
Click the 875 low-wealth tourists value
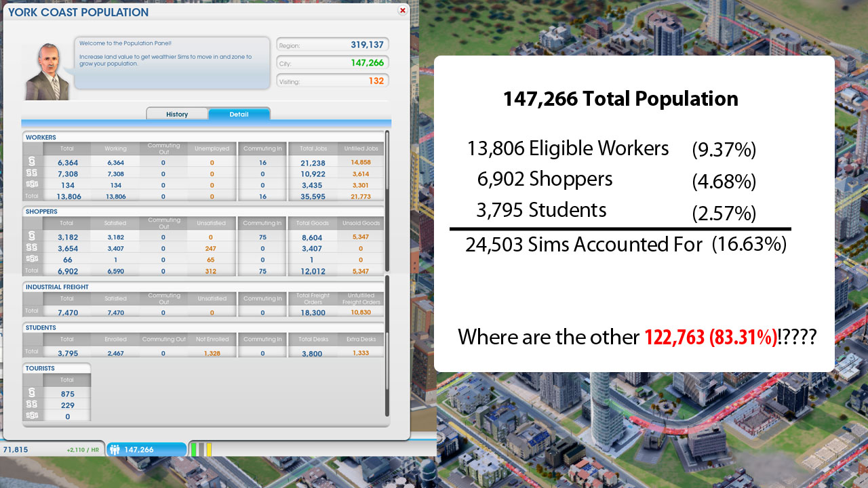[x=67, y=394]
